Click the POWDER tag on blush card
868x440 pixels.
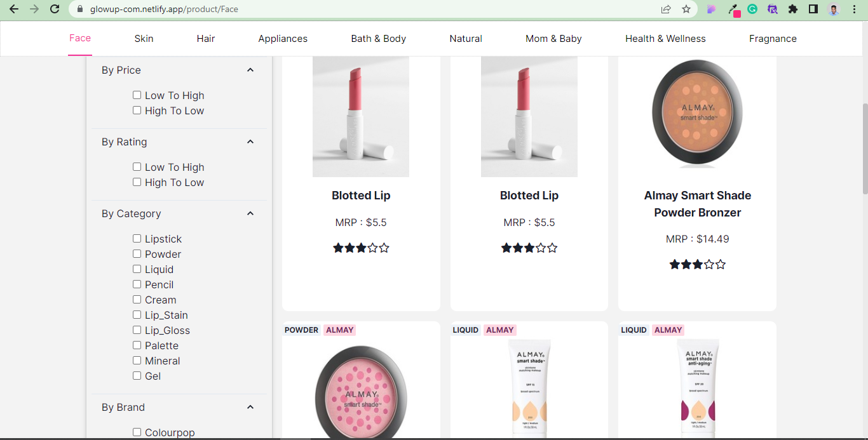302,330
